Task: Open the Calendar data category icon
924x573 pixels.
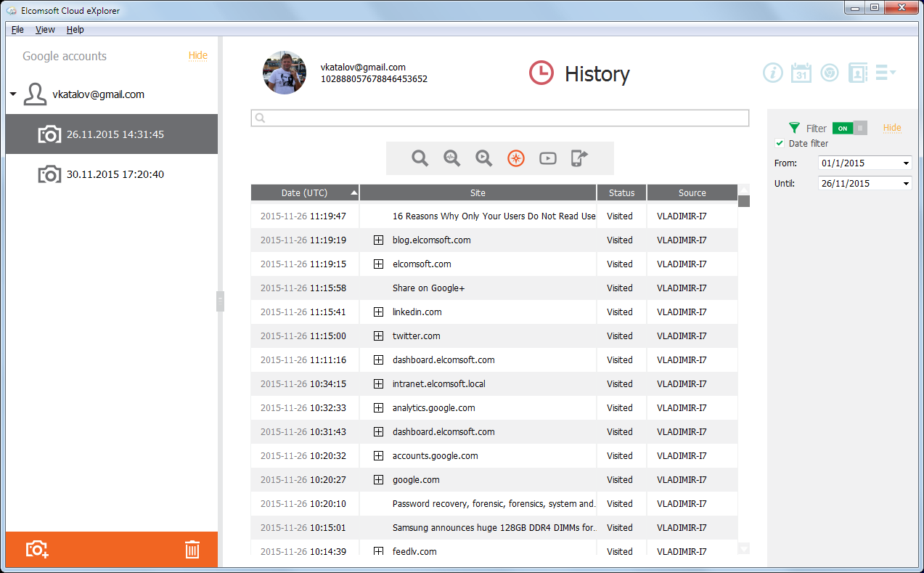Action: point(801,73)
